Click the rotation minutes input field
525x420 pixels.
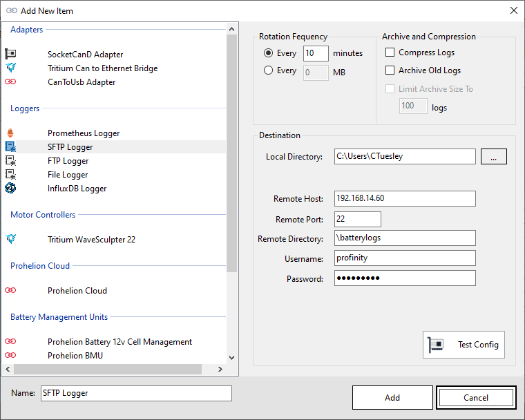(316, 53)
